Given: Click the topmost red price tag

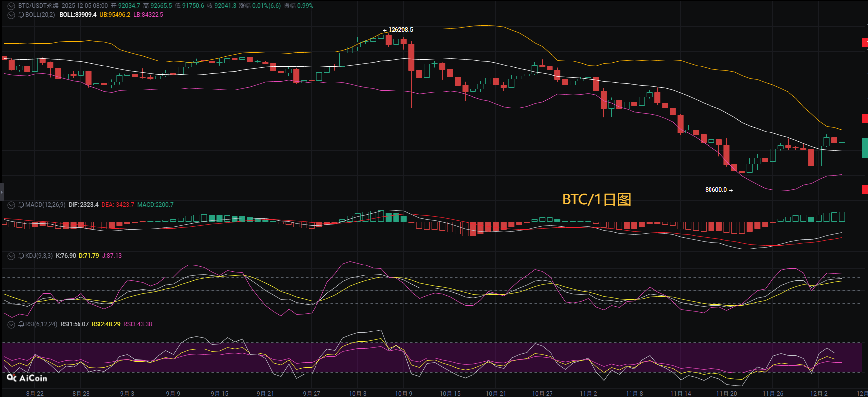Looking at the screenshot, I should point(865,43).
